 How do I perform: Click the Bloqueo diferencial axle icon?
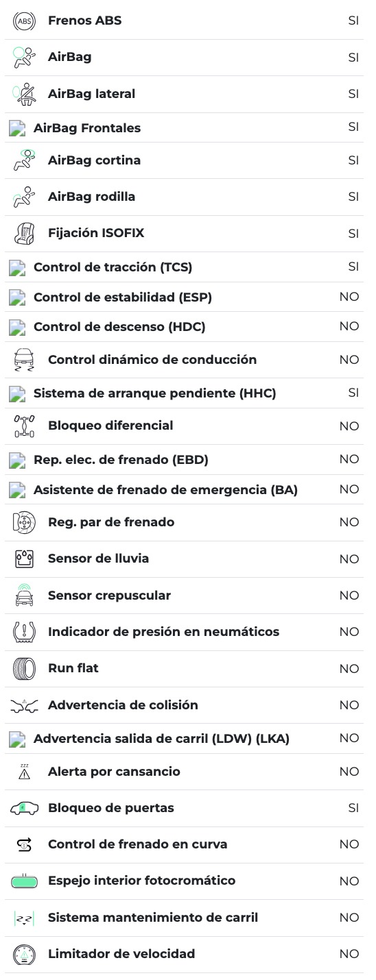coord(24,426)
